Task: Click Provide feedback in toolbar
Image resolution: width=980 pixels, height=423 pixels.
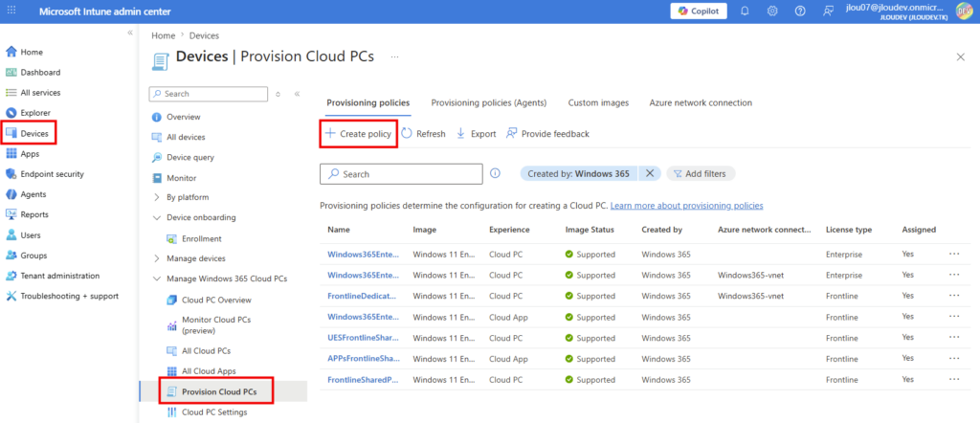Action: click(x=547, y=134)
